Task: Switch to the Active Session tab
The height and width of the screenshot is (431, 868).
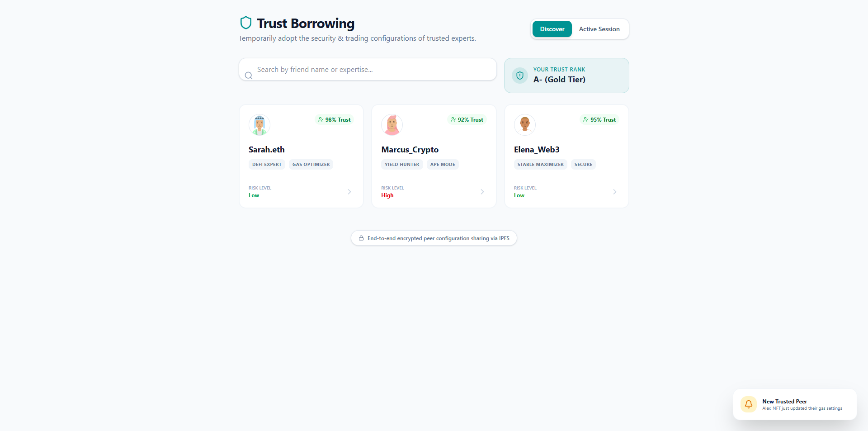Action: click(x=599, y=29)
